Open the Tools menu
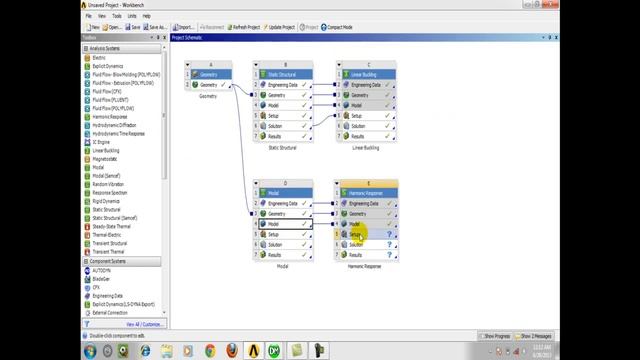The image size is (640, 360). coord(117,16)
